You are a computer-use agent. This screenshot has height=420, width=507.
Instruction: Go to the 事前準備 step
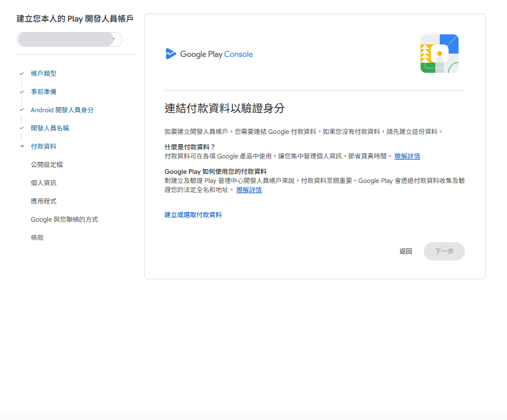click(43, 92)
